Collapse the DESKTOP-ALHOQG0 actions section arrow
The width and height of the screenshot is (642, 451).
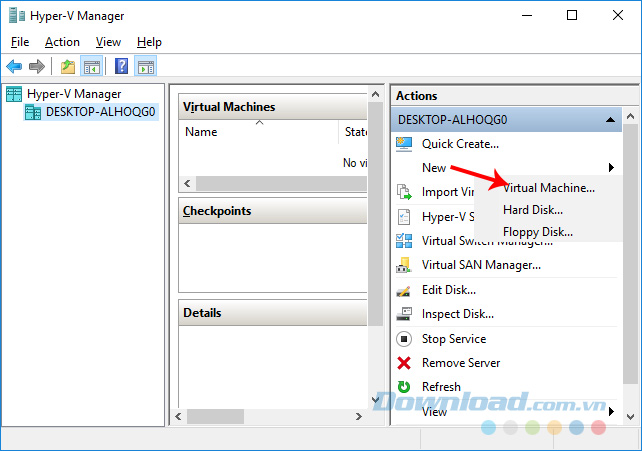(x=610, y=120)
